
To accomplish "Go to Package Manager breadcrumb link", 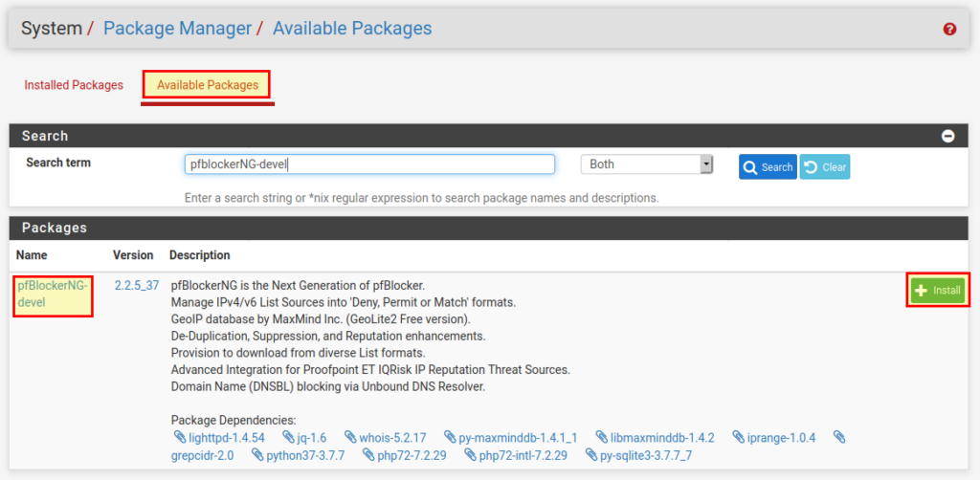I will (x=177, y=28).
